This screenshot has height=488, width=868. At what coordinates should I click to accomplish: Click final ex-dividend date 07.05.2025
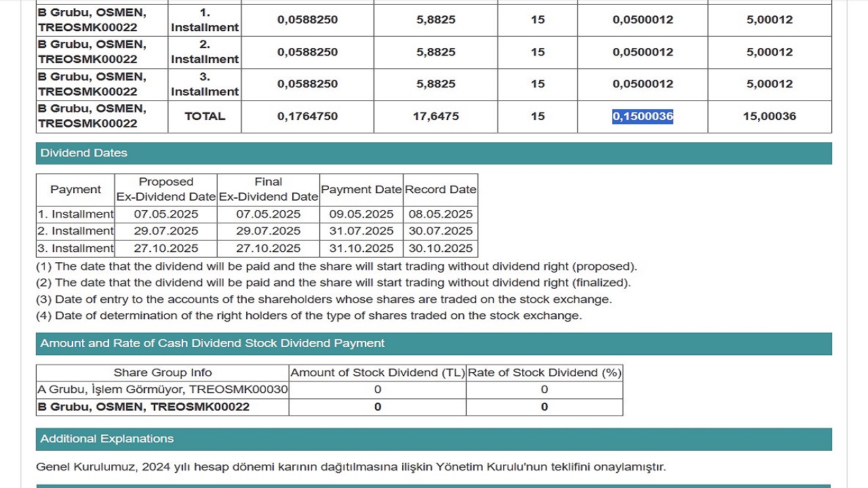(269, 214)
